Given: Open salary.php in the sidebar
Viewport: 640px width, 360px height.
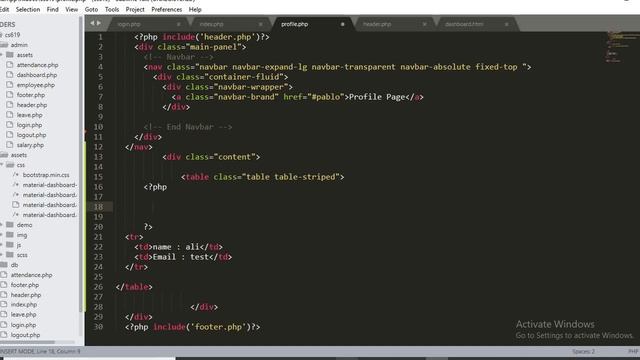Looking at the screenshot, I should pos(30,145).
